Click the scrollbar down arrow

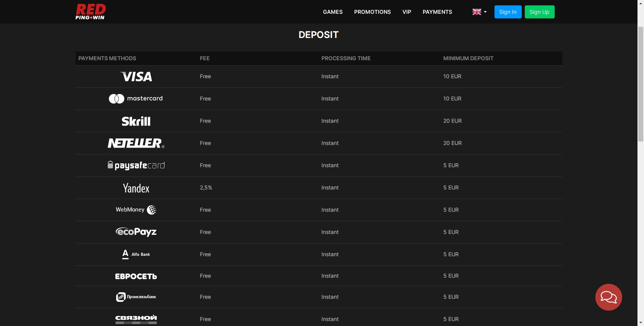(x=641, y=323)
